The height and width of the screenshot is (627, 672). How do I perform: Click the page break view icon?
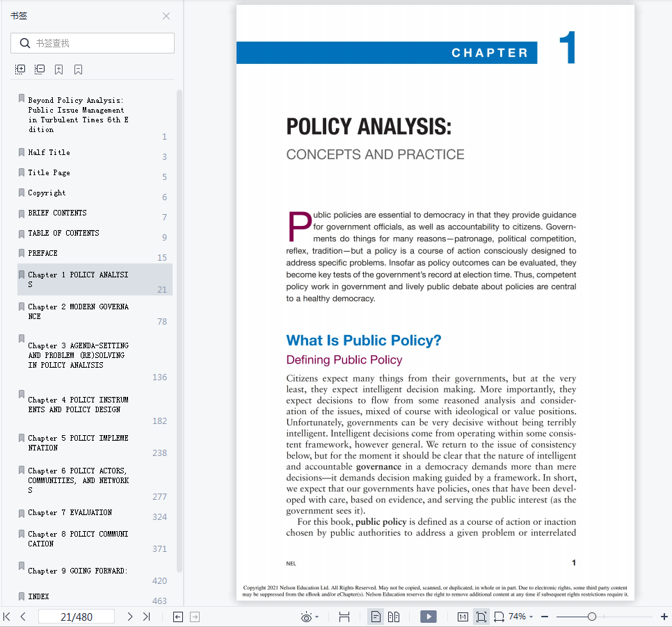(x=344, y=617)
